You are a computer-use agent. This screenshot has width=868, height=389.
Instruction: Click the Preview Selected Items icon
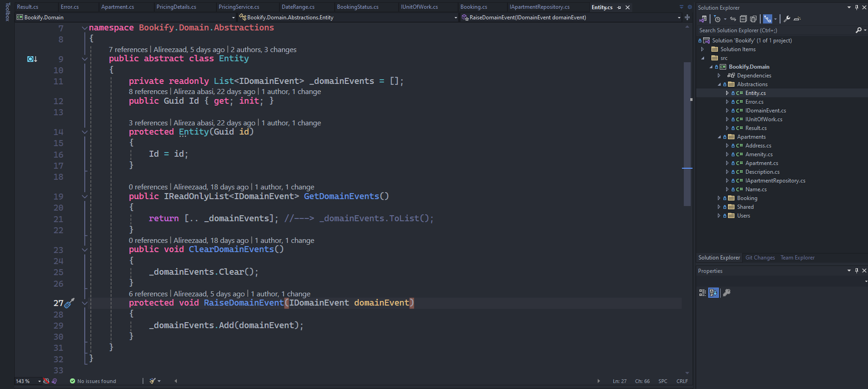pos(798,19)
